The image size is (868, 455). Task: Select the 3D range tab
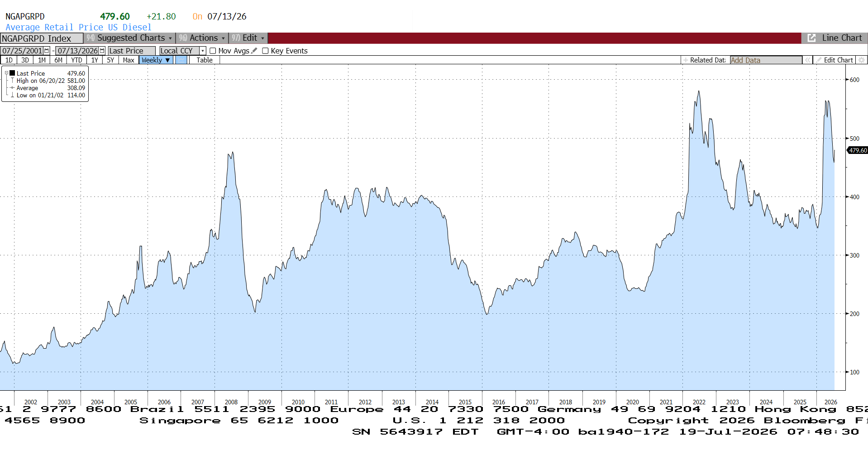tap(25, 60)
